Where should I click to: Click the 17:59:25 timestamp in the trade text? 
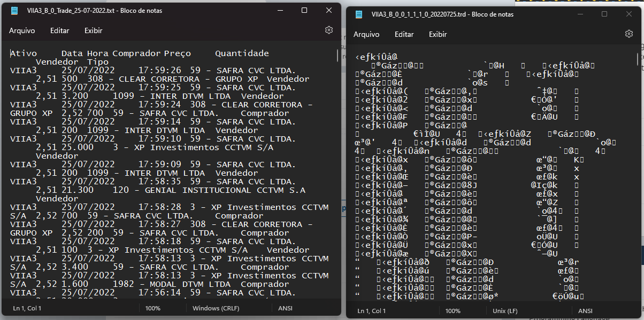coord(159,88)
